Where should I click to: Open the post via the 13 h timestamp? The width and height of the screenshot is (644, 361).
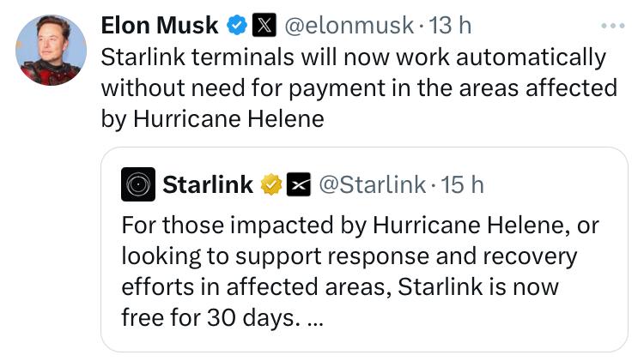[450, 26]
